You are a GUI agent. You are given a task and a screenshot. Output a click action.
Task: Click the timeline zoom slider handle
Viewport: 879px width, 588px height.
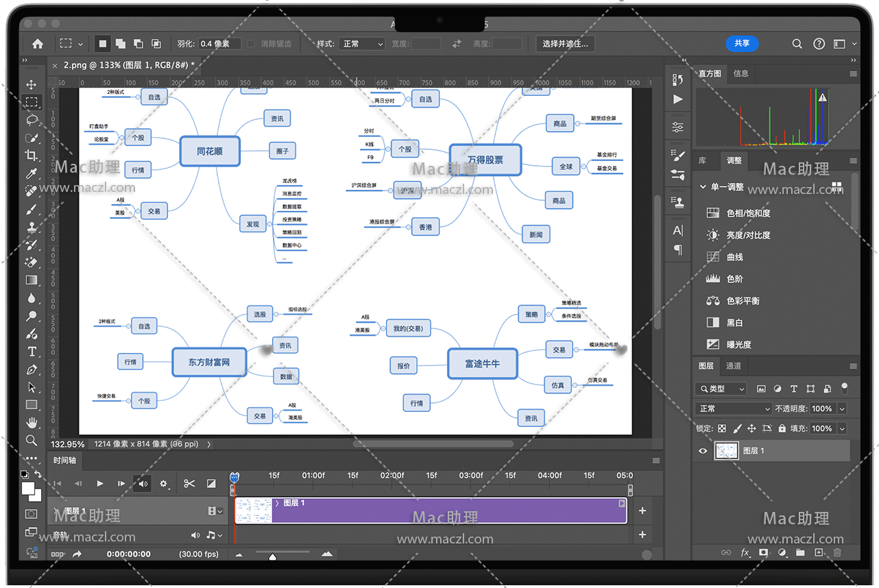(x=273, y=556)
